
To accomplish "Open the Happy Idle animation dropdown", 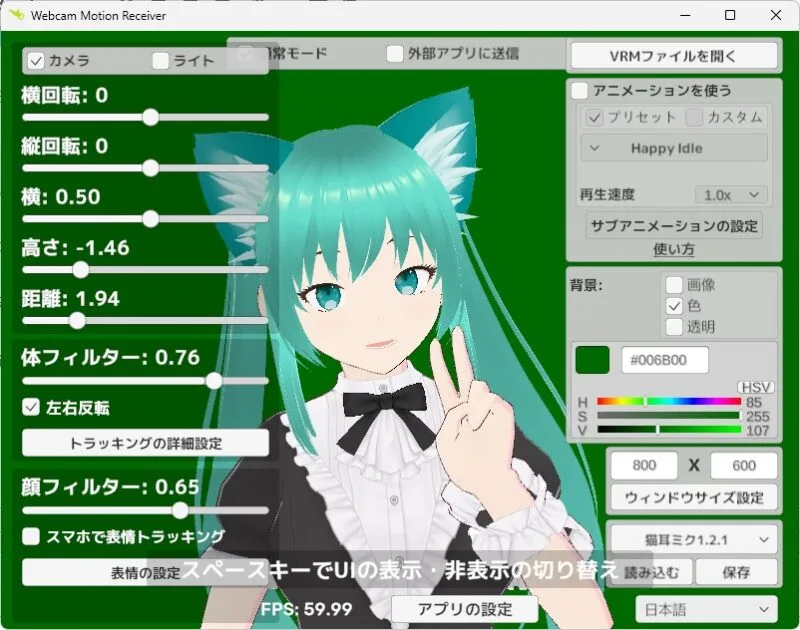I will coord(673,148).
